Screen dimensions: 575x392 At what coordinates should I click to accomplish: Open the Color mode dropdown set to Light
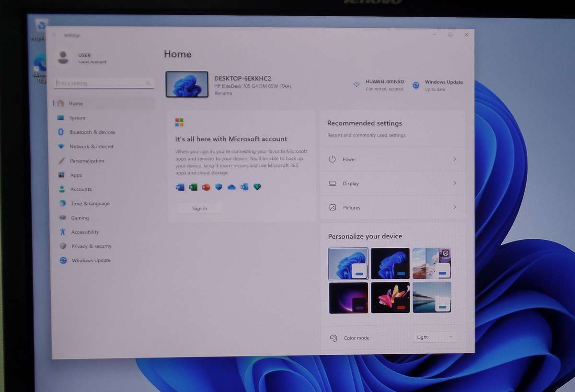[435, 337]
